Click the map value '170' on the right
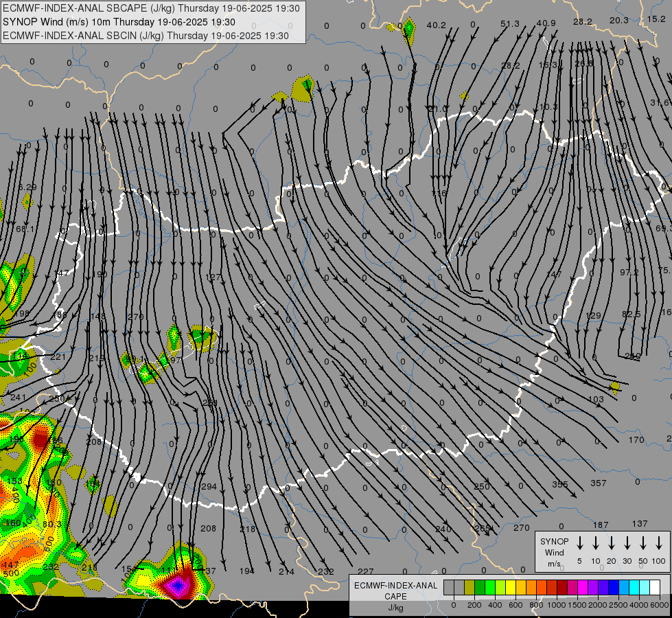 pyautogui.click(x=636, y=440)
